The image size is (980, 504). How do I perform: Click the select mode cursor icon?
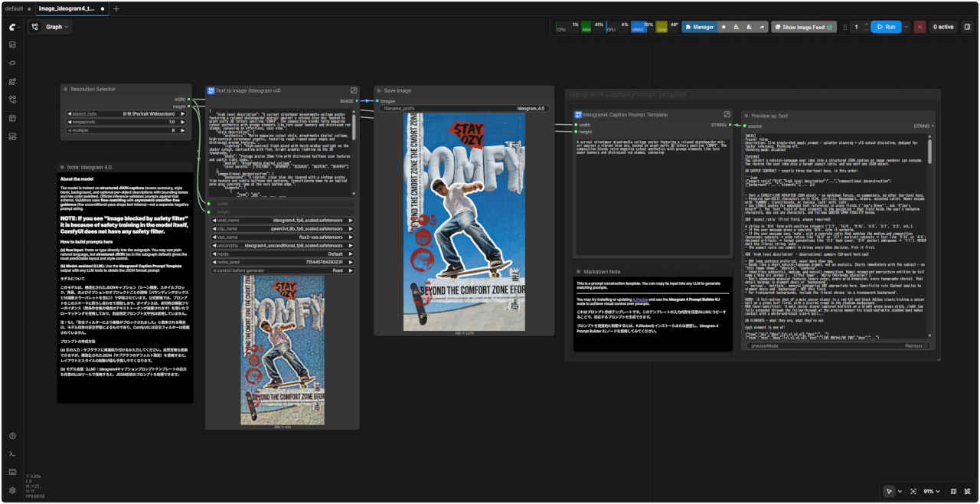click(888, 491)
